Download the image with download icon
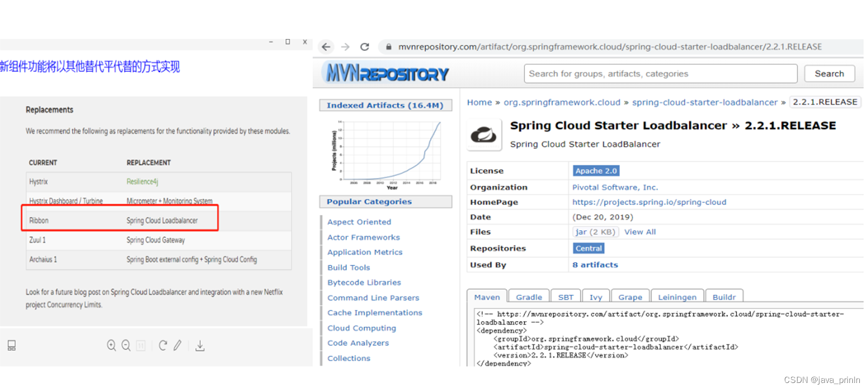 point(200,346)
